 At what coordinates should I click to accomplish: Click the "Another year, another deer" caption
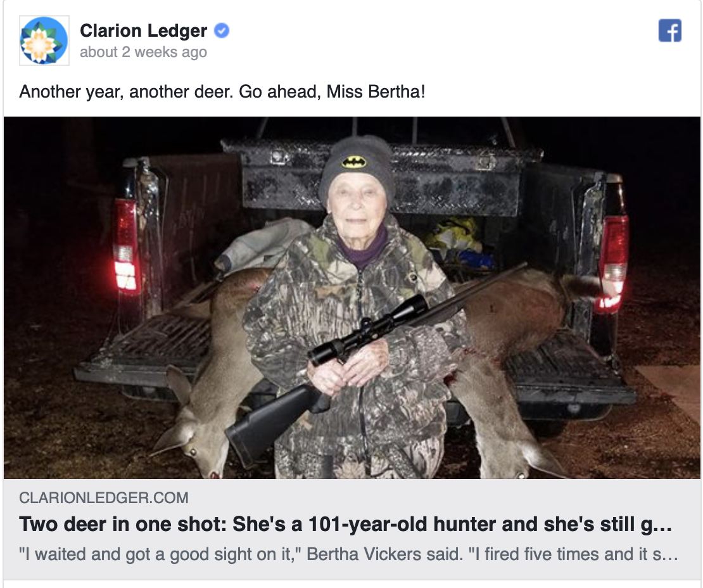click(125, 91)
